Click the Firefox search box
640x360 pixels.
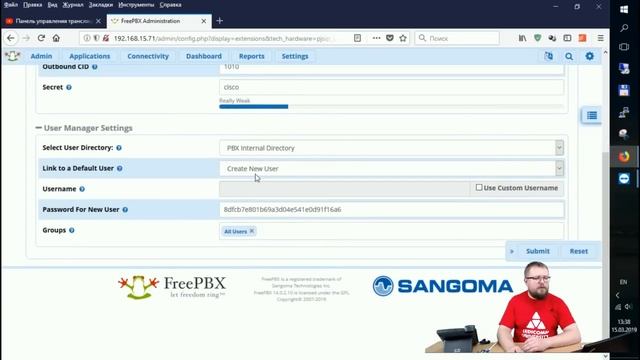(457, 38)
